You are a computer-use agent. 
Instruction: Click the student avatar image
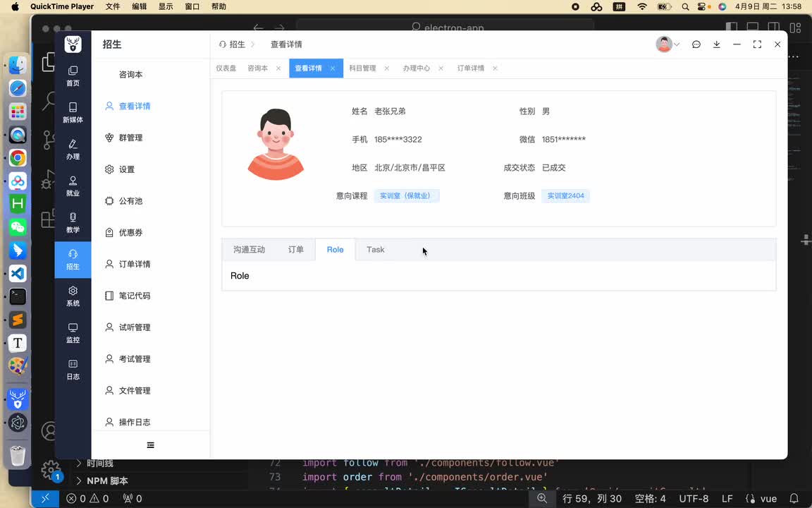[276, 144]
